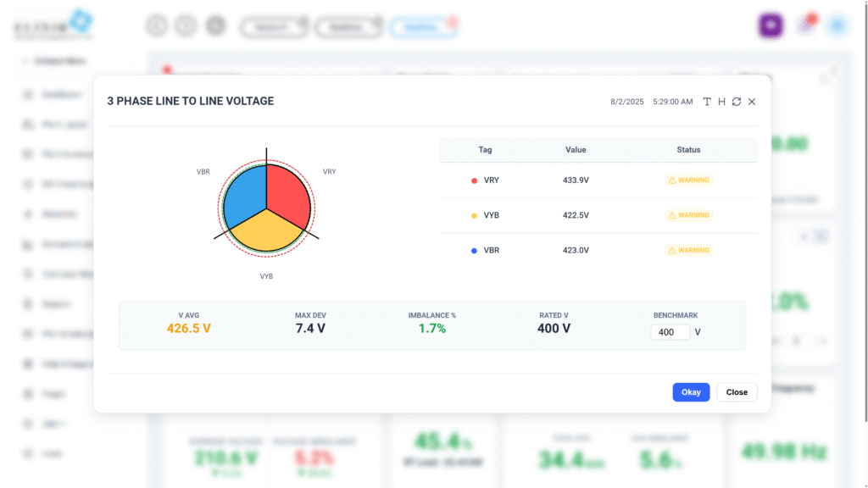868x488 pixels.
Task: Click the blue VBR tag dot
Action: tap(474, 251)
